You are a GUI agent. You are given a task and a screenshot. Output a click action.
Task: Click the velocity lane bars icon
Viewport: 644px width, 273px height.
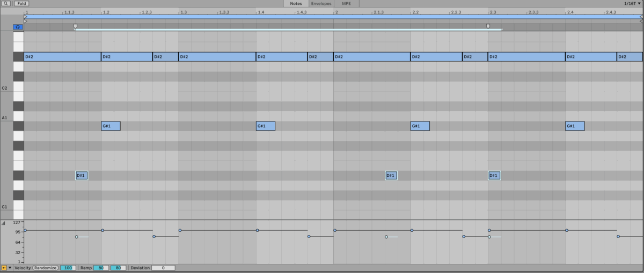point(3,222)
